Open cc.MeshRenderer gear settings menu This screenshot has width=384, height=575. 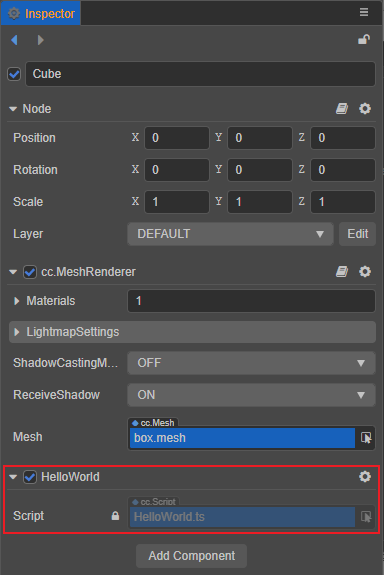point(365,271)
